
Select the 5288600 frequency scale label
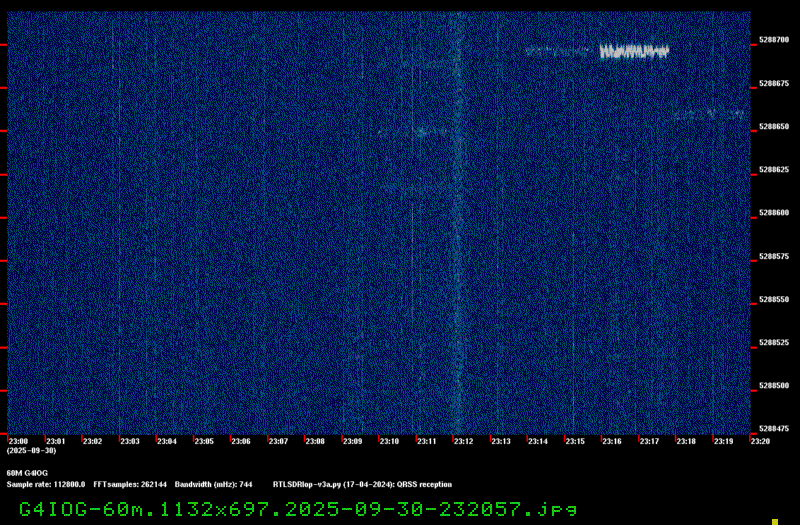(774, 213)
